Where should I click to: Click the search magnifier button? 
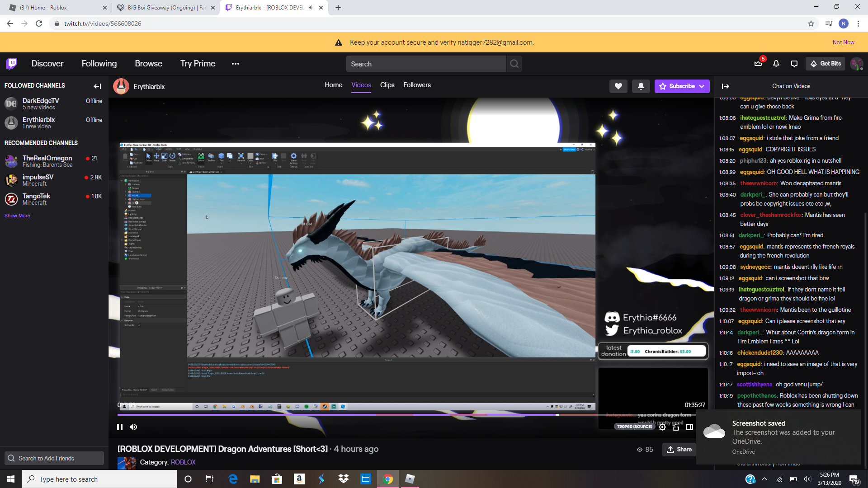pos(514,64)
